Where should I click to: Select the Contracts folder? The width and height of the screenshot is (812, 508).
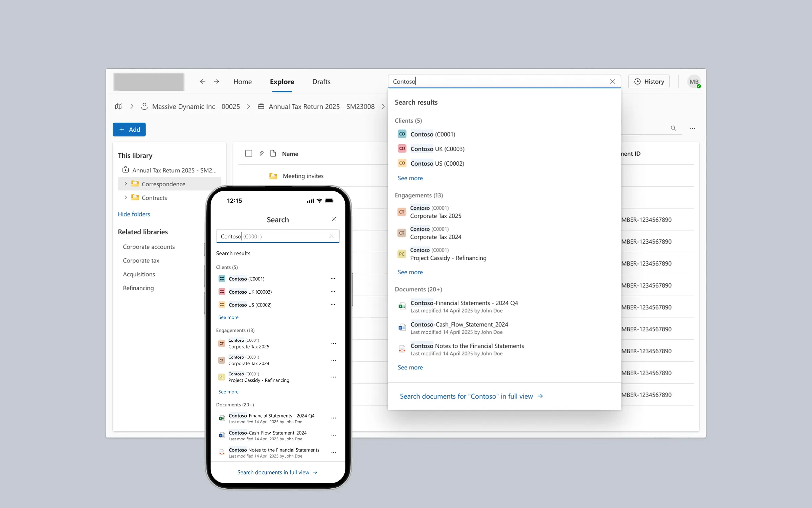154,197
